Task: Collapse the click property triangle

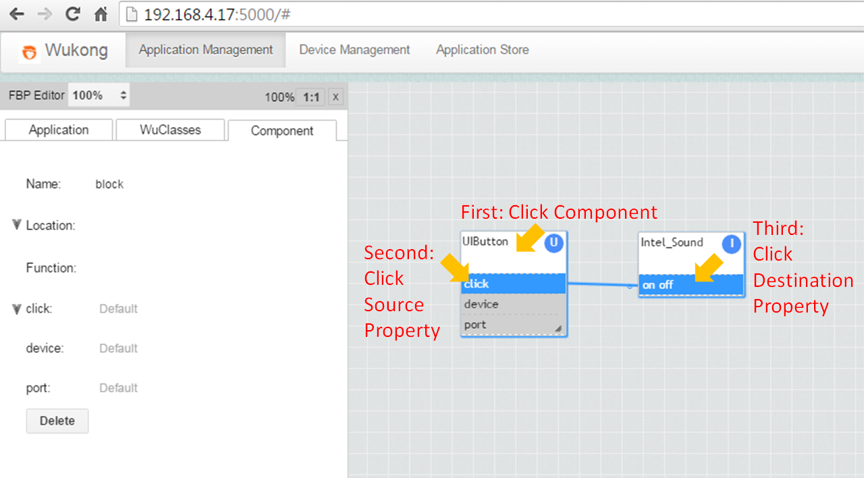Action: tap(18, 309)
